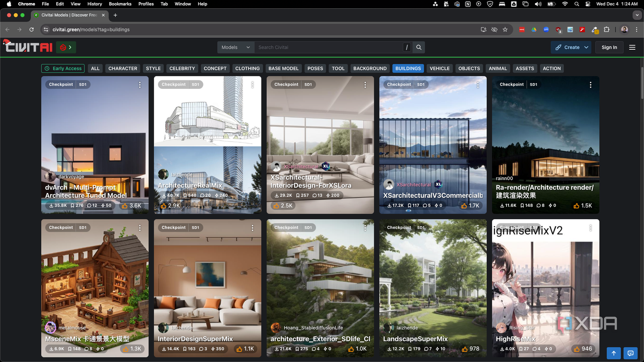This screenshot has height=362, width=644.
Task: Reload the page in Chrome
Action: coord(31,30)
